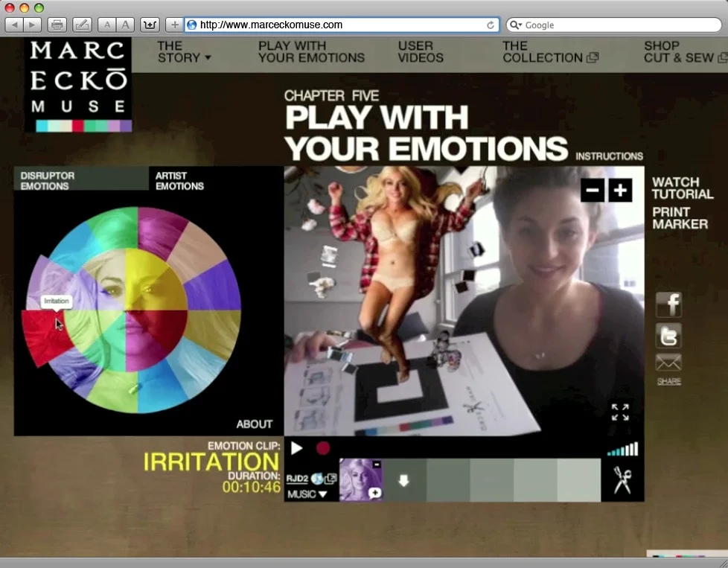Click the Share text link
Image resolution: width=728 pixels, height=568 pixels.
coord(669,381)
